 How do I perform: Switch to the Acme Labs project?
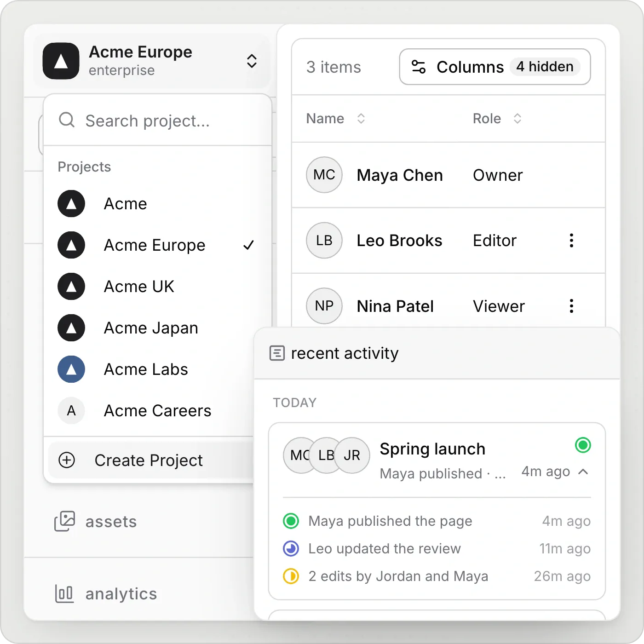(x=151, y=369)
